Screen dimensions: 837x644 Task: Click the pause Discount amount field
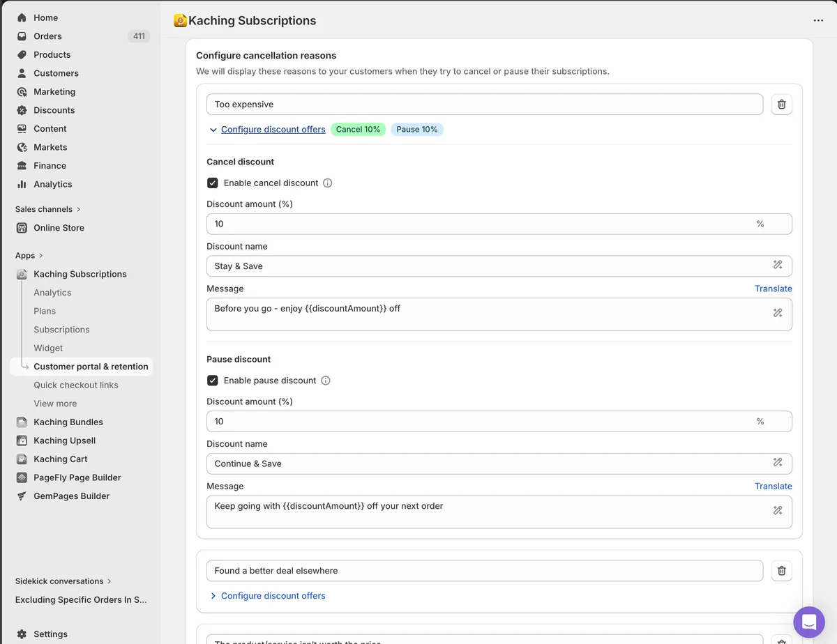pos(499,422)
